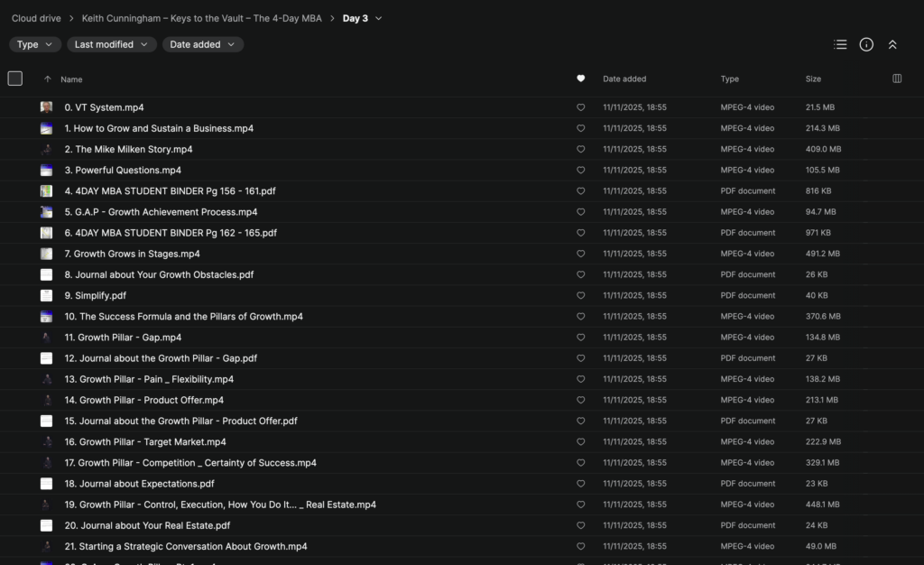Image resolution: width=924 pixels, height=565 pixels.
Task: Open the info panel icon
Action: pyautogui.click(x=866, y=44)
